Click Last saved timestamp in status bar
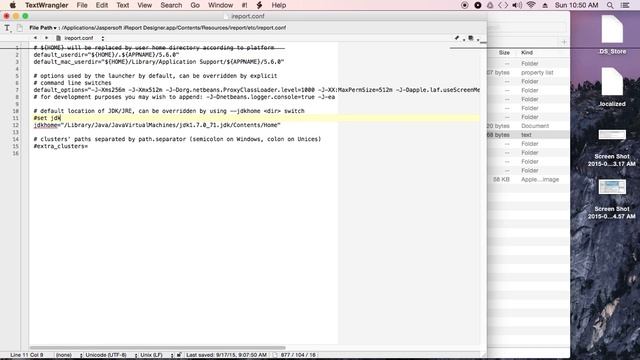This screenshot has height=360, width=640. click(x=226, y=355)
